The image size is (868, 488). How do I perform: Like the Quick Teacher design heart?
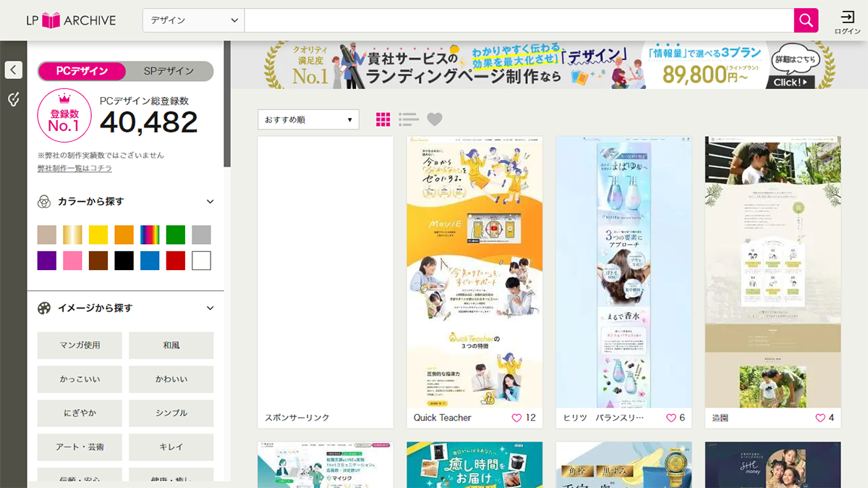tap(516, 418)
